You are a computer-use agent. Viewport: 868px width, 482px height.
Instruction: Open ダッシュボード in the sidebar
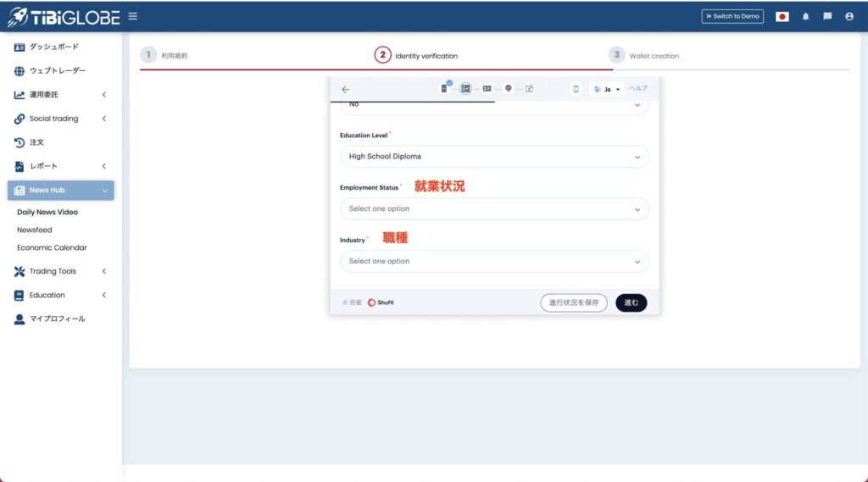[x=53, y=47]
